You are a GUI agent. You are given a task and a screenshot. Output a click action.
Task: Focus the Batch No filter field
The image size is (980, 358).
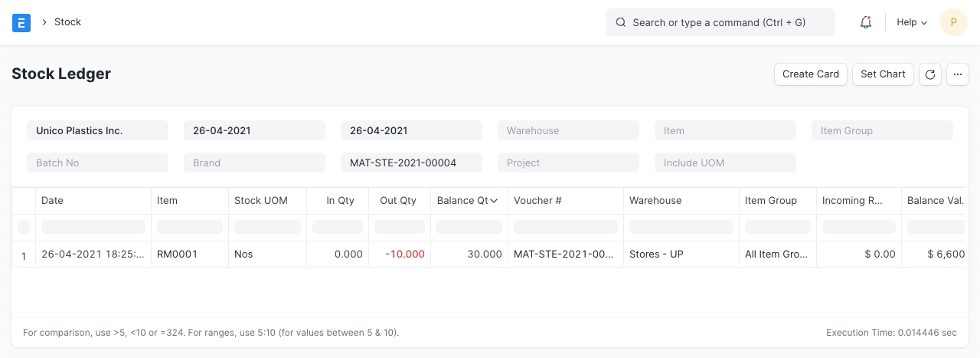pyautogui.click(x=97, y=163)
